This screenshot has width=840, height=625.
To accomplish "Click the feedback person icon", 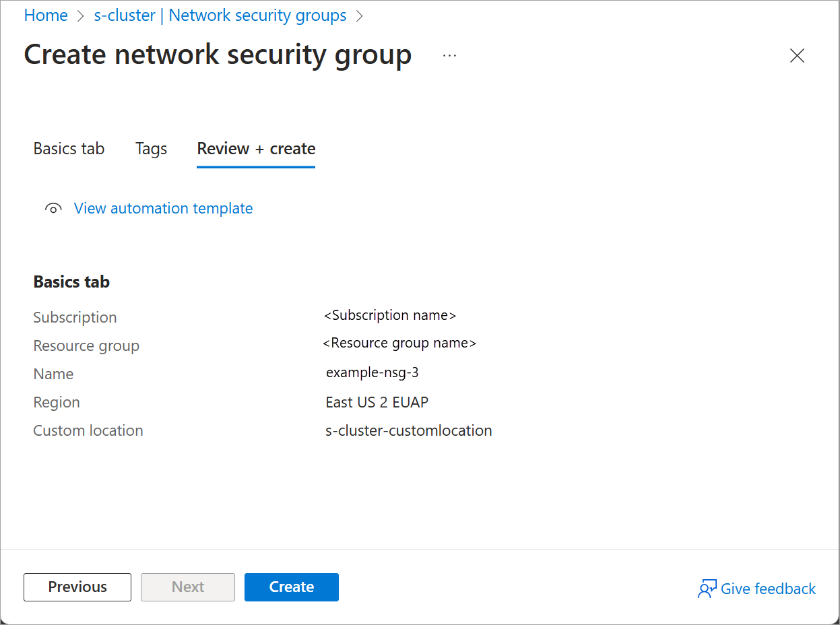I will (707, 589).
